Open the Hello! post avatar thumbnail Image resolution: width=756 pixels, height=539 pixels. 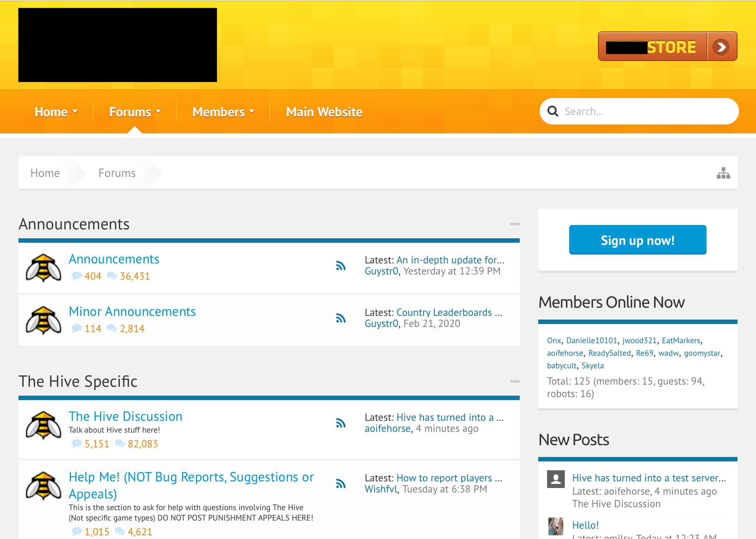click(556, 526)
